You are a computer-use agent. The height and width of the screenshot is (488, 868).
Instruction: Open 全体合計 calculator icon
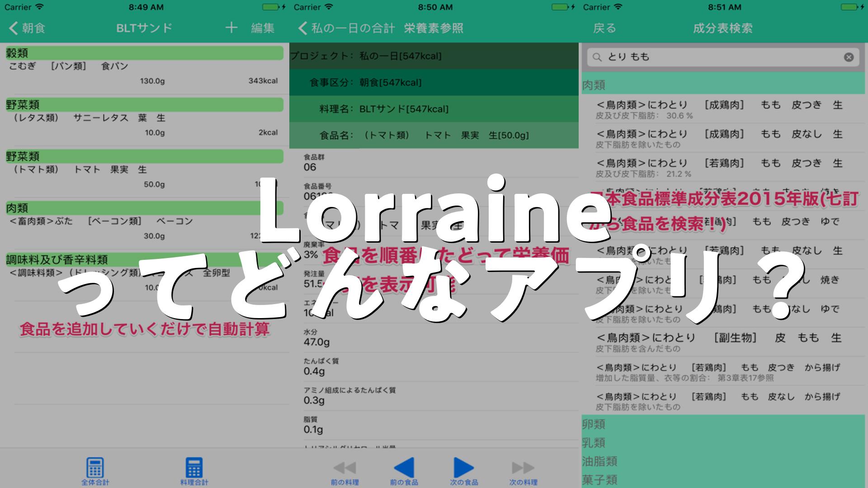point(95,472)
